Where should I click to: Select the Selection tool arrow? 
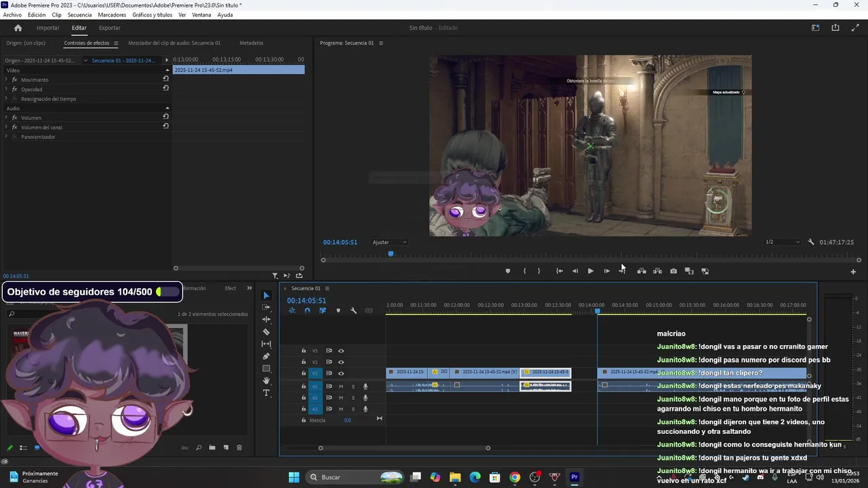point(267,296)
